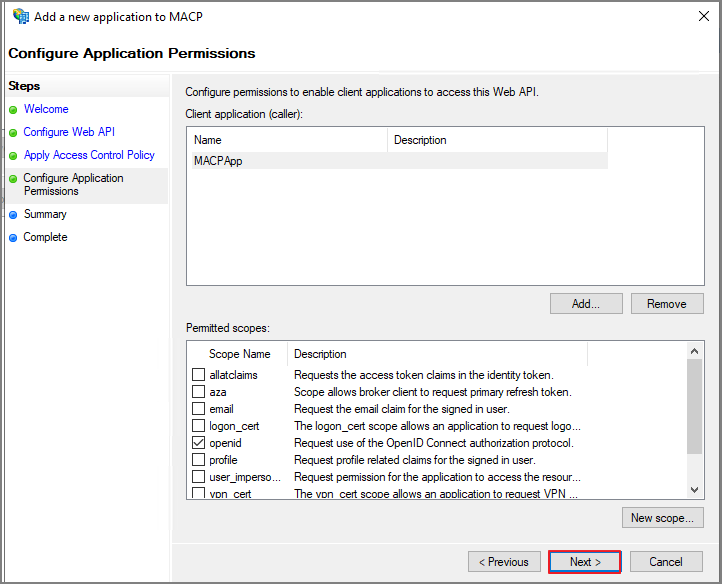Open Apply Access Control Policy step
722x584 pixels.
point(89,155)
